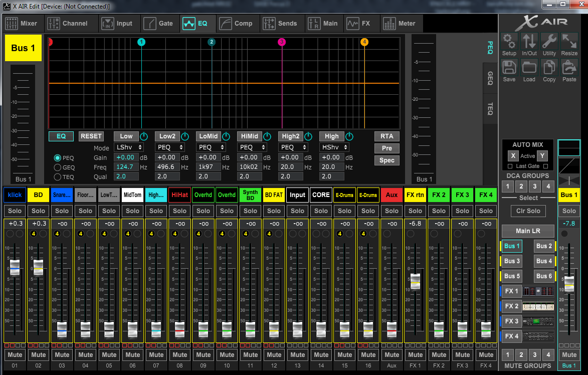Screen dimensions: 588x375
Task: Click the Mixer tab's fader icon
Action: pos(11,23)
